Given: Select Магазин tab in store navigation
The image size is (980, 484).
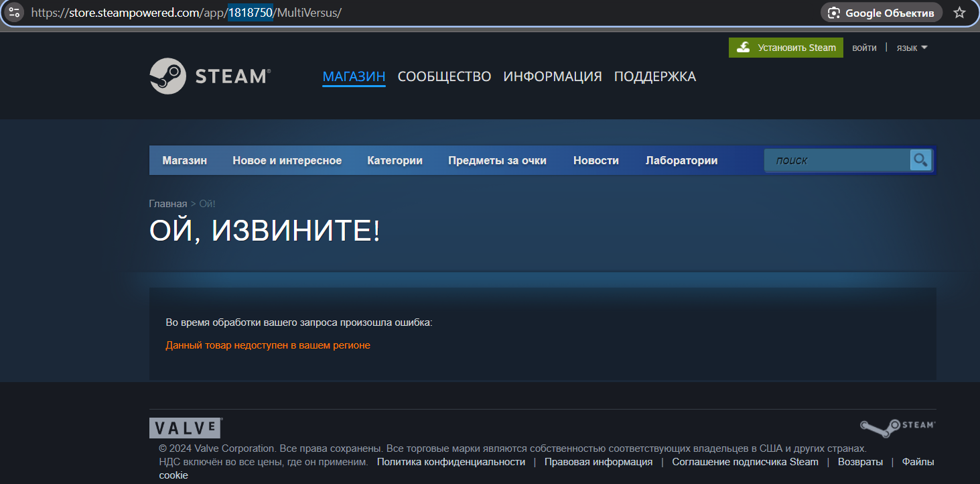Looking at the screenshot, I should [184, 160].
